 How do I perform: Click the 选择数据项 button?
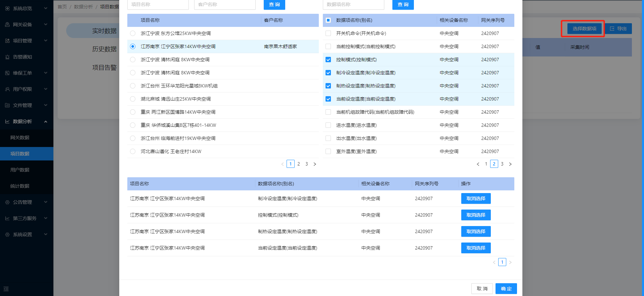(x=585, y=29)
